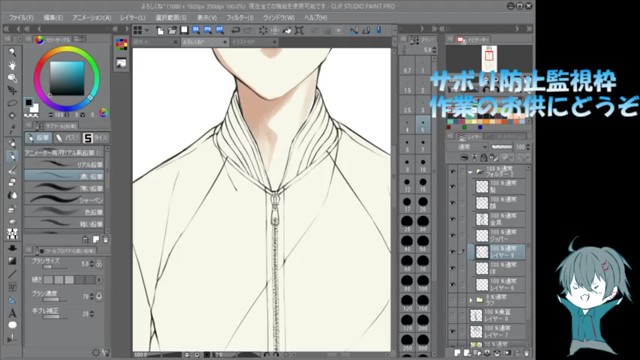Click the layer opacity slider
Image resolution: width=640 pixels, height=360 pixels.
point(502,147)
